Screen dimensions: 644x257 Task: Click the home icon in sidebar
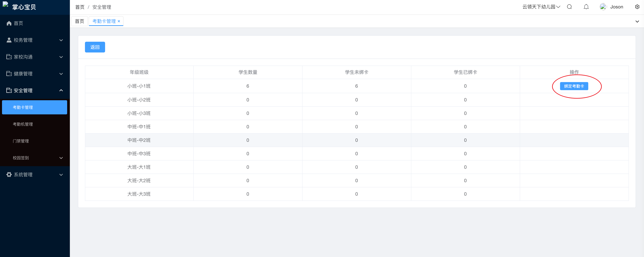pos(9,23)
